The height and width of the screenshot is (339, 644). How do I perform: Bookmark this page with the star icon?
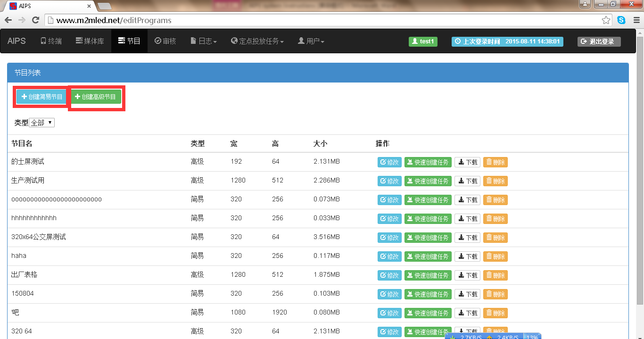coord(606,20)
